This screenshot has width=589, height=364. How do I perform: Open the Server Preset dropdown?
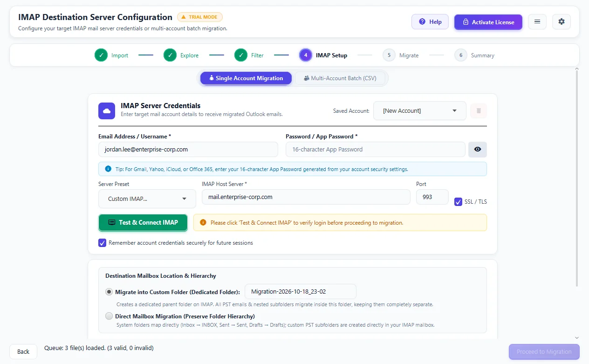coord(147,199)
